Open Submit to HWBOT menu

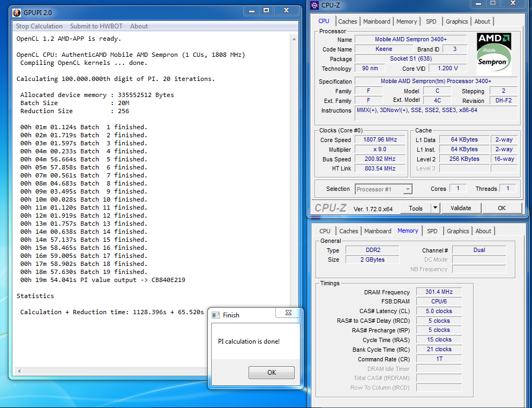[96, 26]
